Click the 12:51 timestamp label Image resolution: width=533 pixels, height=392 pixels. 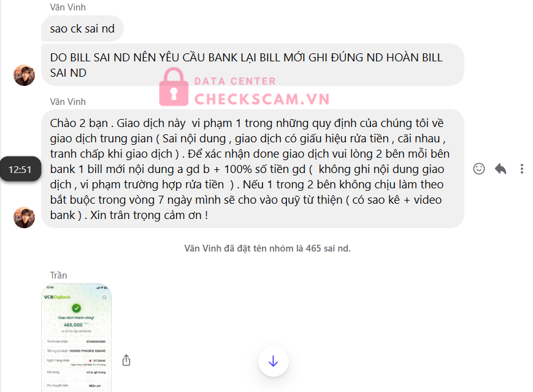pyautogui.click(x=20, y=169)
